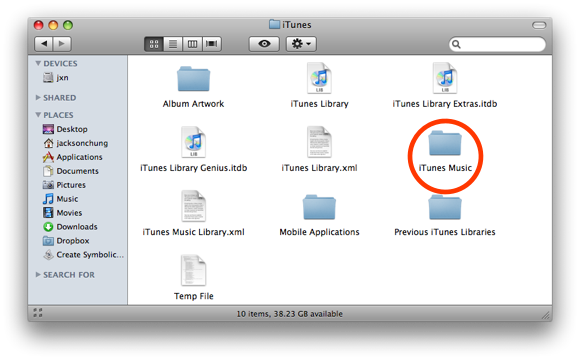The image size is (580, 360).
Task: Select the Album Artwork folder icon
Action: pyautogui.click(x=193, y=79)
